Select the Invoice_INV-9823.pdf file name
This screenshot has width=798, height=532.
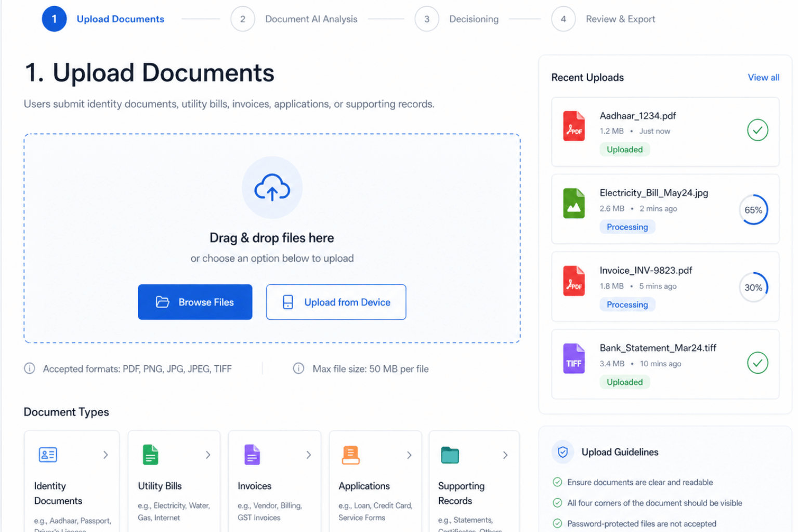click(646, 270)
